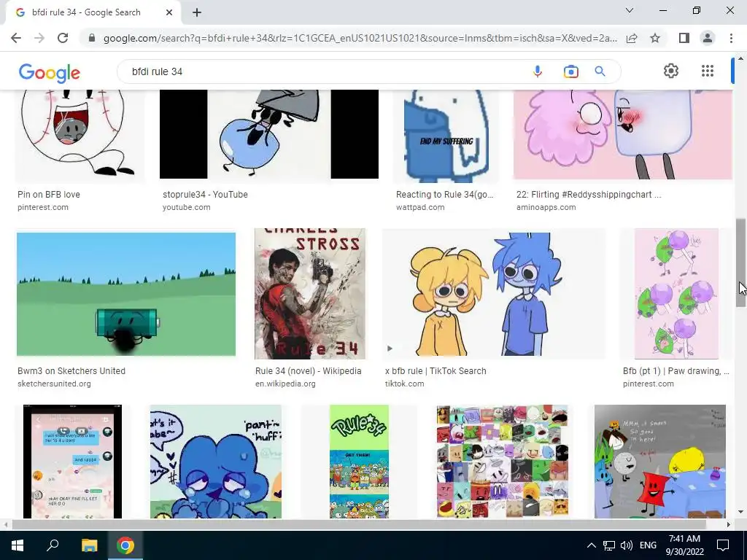This screenshot has height=560, width=747.
Task: View site information lock icon
Action: click(x=92, y=38)
